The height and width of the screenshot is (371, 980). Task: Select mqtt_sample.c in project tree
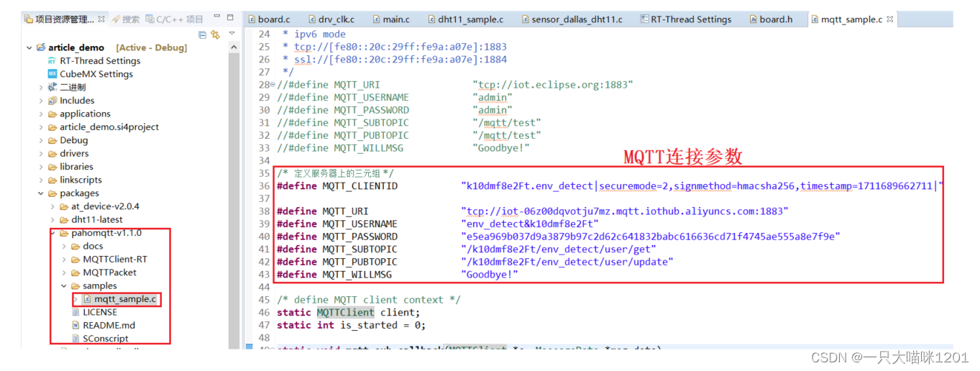click(125, 299)
